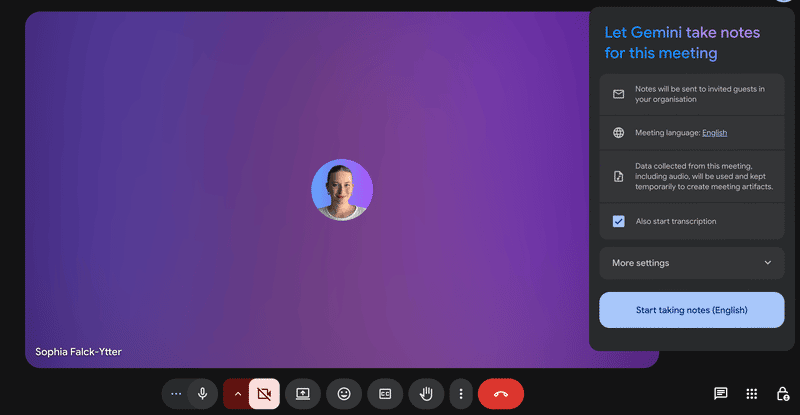Turn on closed captions

point(385,394)
